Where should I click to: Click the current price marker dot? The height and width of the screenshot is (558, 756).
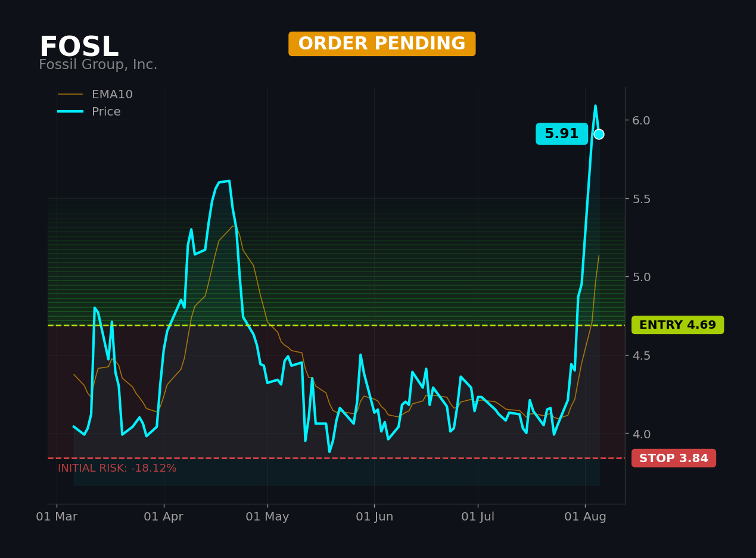(x=599, y=134)
